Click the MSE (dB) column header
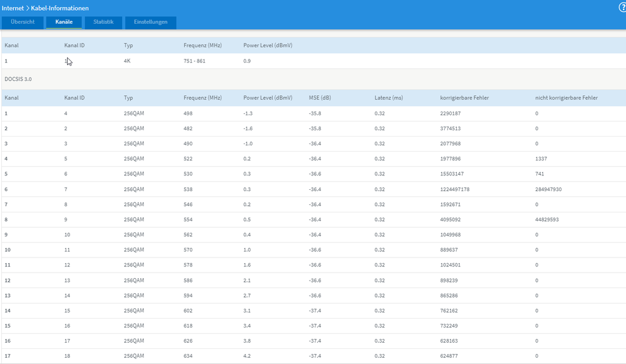This screenshot has height=364, width=626. [320, 98]
